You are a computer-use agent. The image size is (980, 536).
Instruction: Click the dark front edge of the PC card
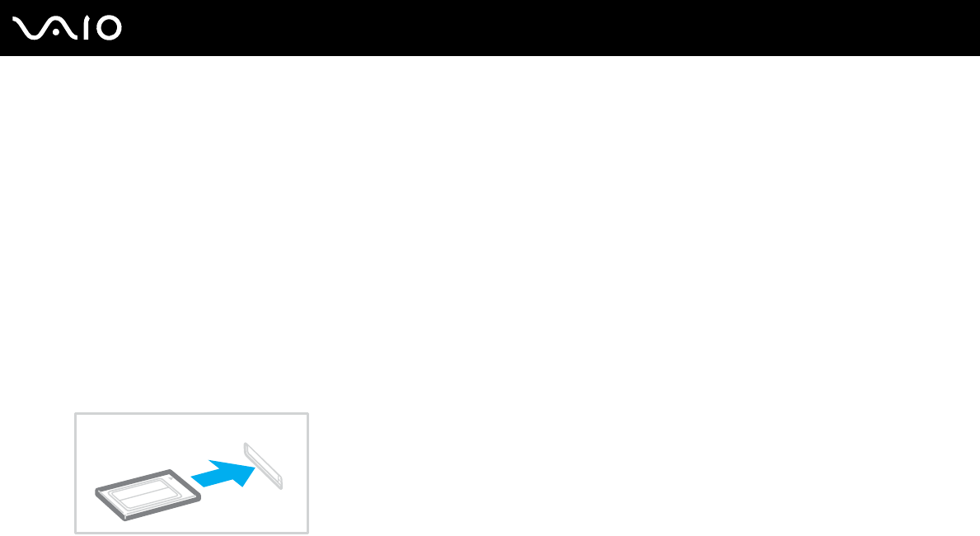tap(162, 509)
